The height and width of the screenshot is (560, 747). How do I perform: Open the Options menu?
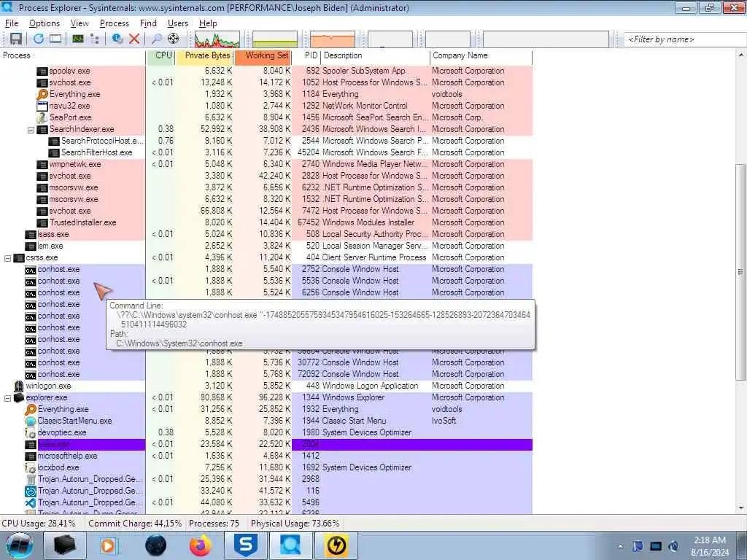(44, 23)
